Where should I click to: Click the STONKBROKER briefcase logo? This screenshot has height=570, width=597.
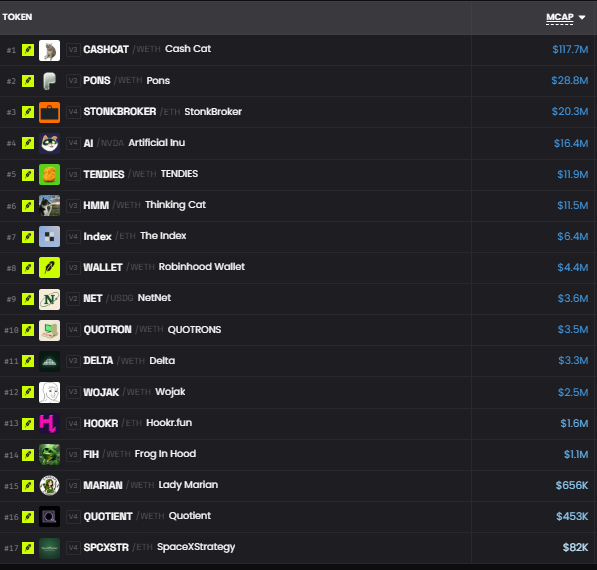pyautogui.click(x=49, y=112)
